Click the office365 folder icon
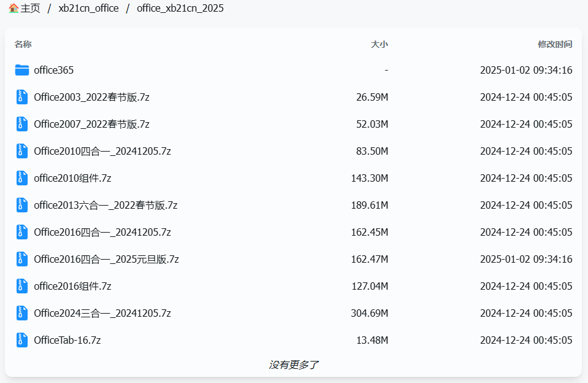Viewport: 588px width, 383px height. click(x=21, y=70)
